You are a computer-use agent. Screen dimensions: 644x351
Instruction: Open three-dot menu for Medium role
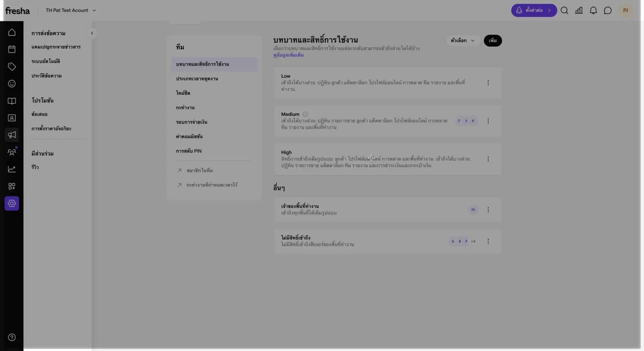pyautogui.click(x=488, y=121)
